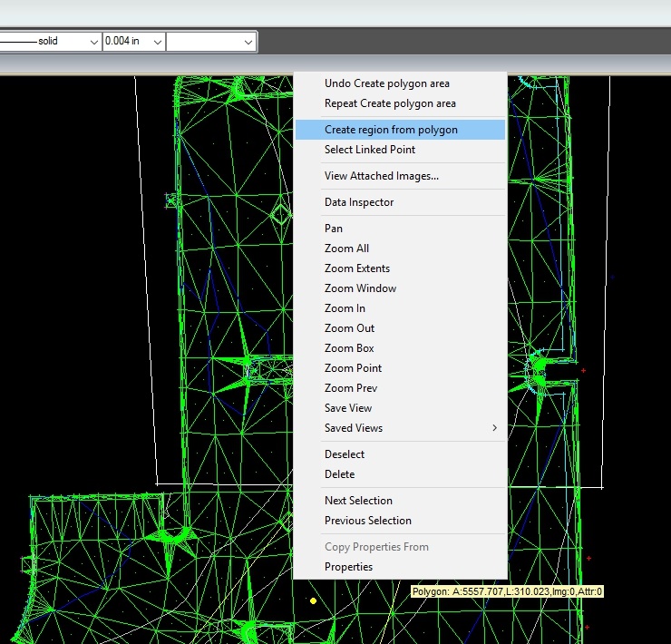Choose Undo Create polygon area
The width and height of the screenshot is (671, 644).
386,83
